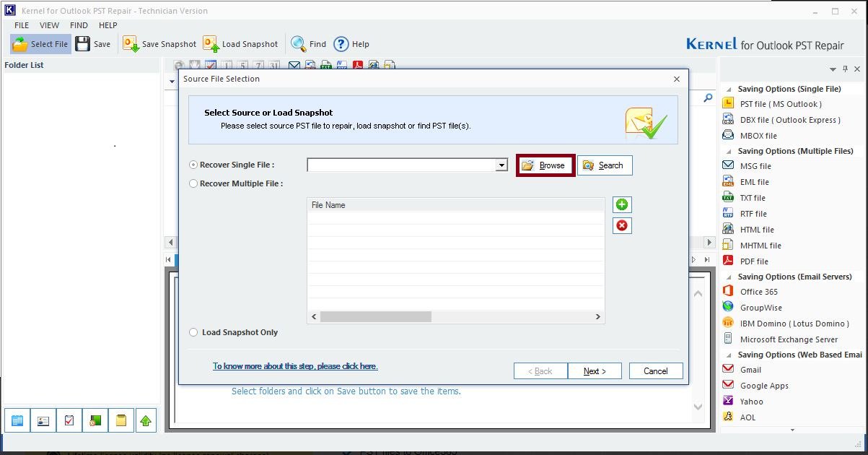Click the green add file icon
Screen dimensions: 868x455
(621, 204)
